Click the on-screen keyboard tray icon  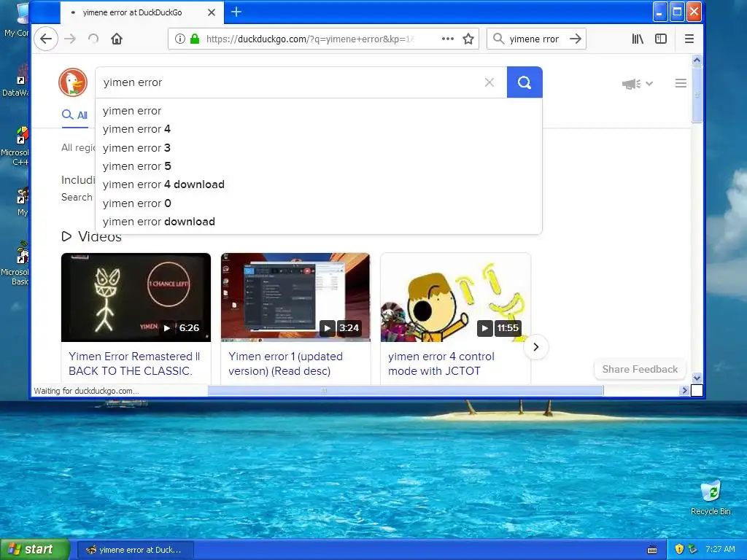pos(652,550)
